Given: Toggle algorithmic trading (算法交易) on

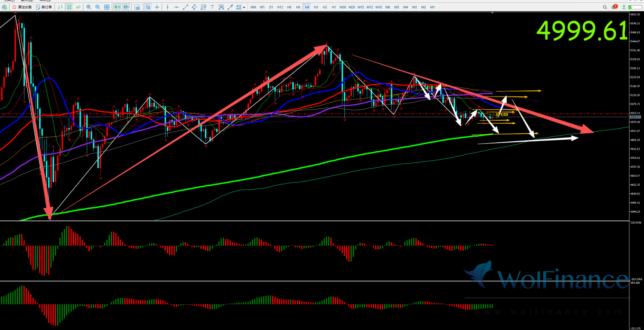Looking at the screenshot, I should pyautogui.click(x=22, y=7).
